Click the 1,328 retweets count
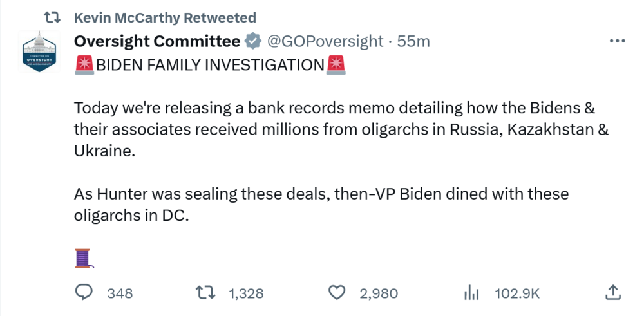644x316 pixels. coord(246,293)
